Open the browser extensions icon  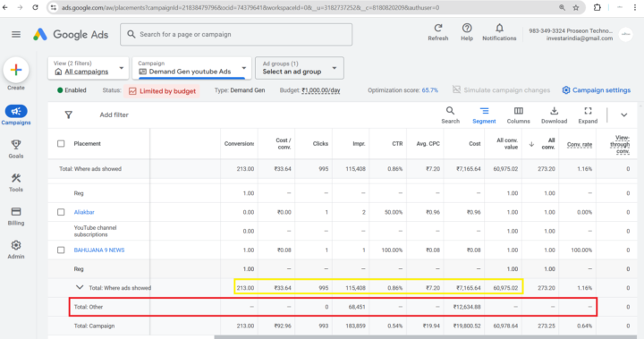pyautogui.click(x=597, y=7)
